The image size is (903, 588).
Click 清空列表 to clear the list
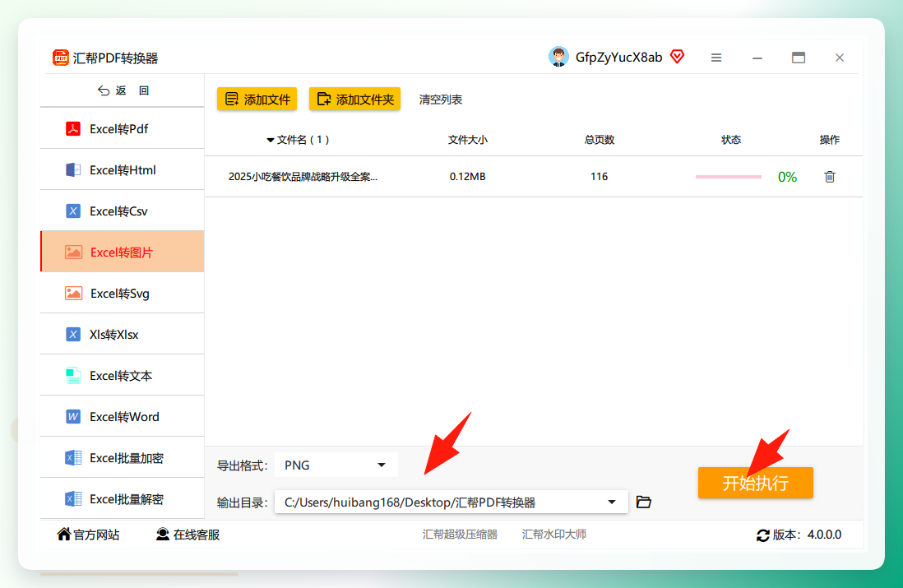pyautogui.click(x=441, y=100)
